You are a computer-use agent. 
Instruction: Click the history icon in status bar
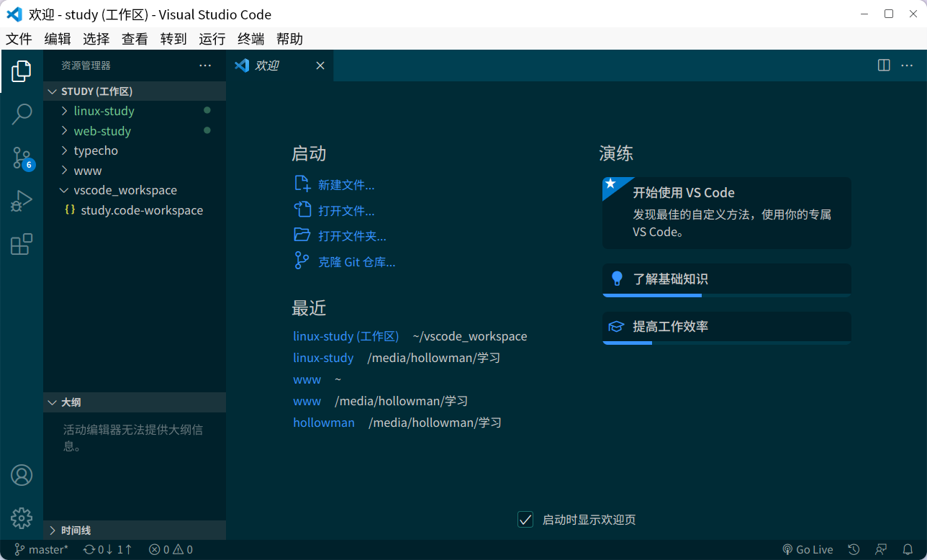click(x=854, y=550)
